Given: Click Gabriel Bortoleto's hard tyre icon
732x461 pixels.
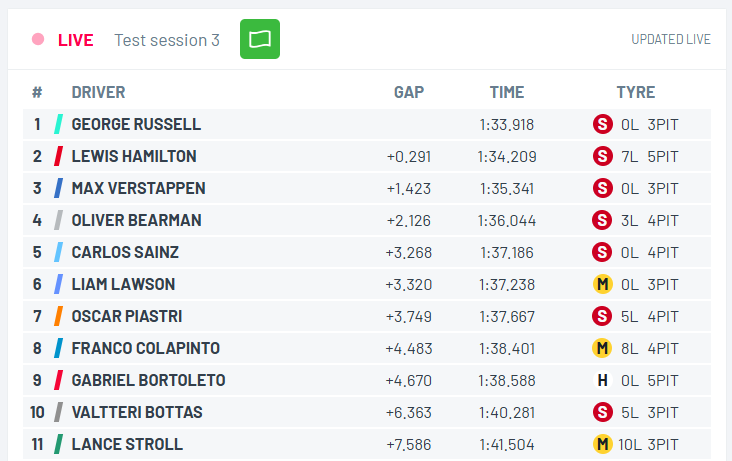Looking at the screenshot, I should [602, 380].
